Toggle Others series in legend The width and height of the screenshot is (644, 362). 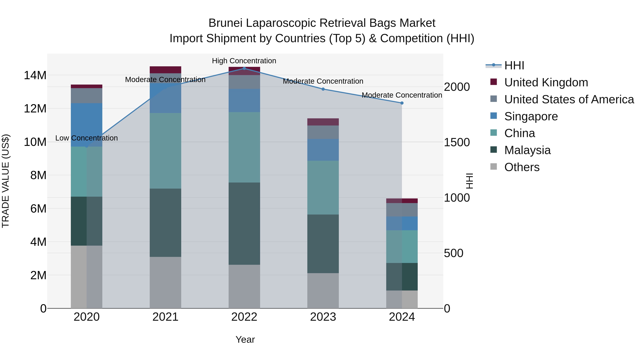tap(515, 167)
